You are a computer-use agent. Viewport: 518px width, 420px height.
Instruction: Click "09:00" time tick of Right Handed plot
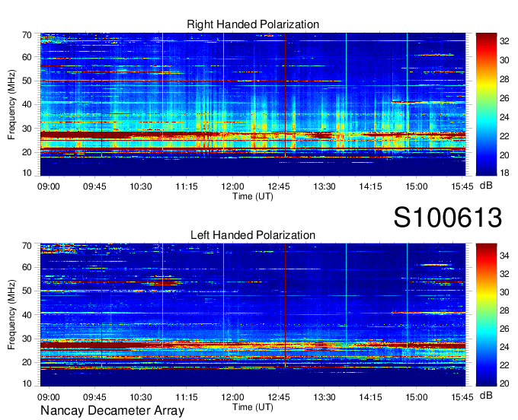(x=49, y=186)
